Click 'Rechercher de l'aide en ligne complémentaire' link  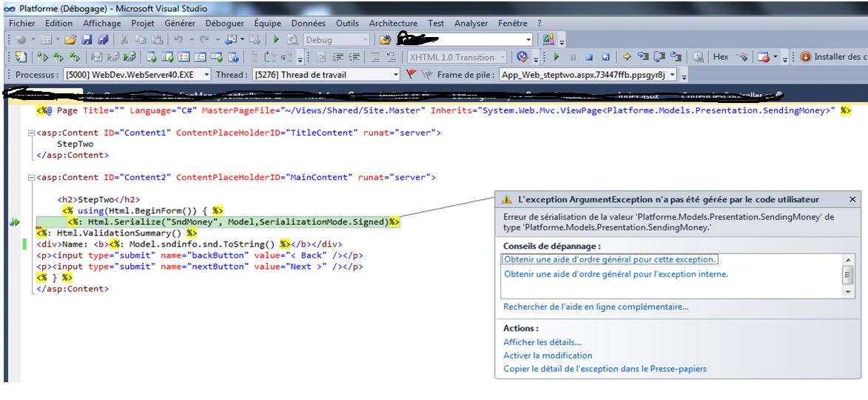click(x=596, y=307)
